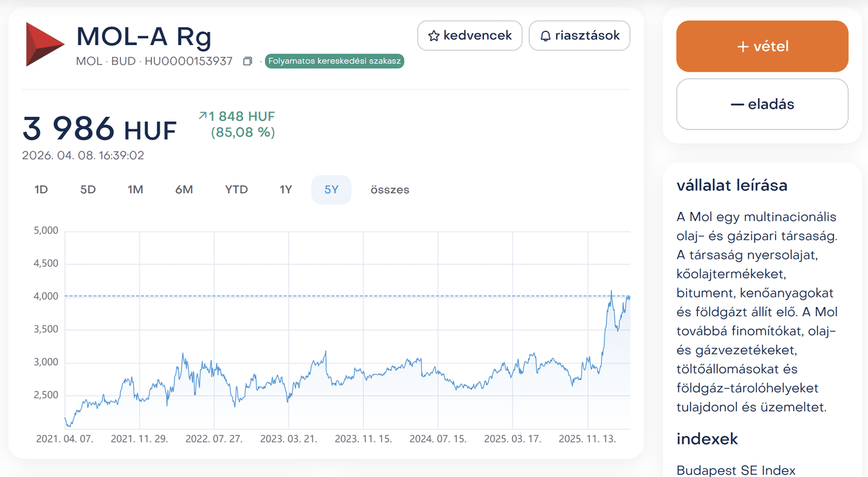This screenshot has width=868, height=477.
Task: Click the MOL-A Rg stock title
Action: tap(144, 37)
